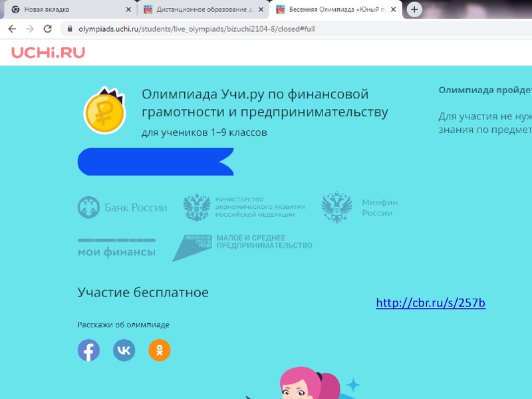Viewport: 532px width, 399px height.
Task: Open a new tab with the plus button
Action: [414, 9]
